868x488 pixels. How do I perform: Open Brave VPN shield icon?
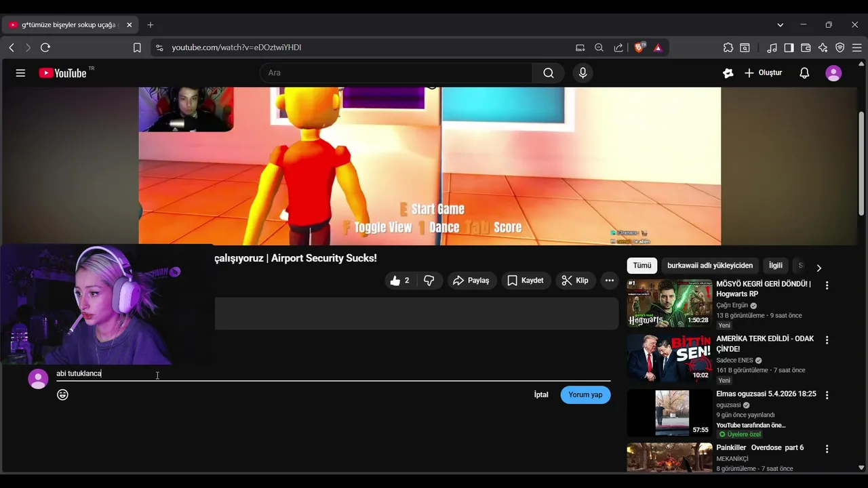click(840, 47)
